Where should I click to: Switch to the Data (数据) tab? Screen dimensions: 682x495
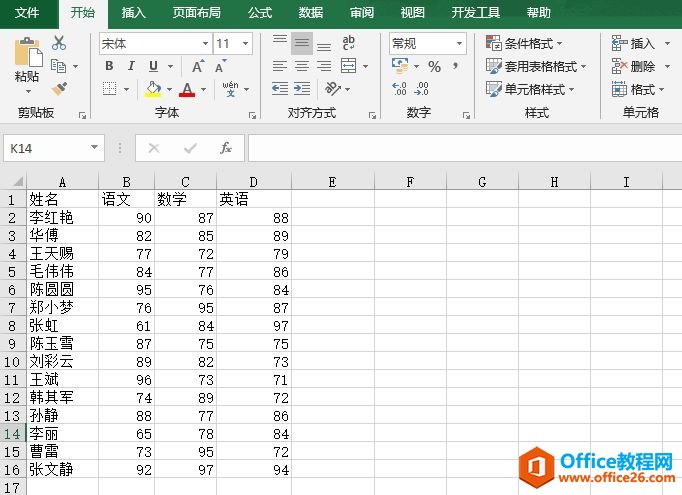click(x=311, y=13)
